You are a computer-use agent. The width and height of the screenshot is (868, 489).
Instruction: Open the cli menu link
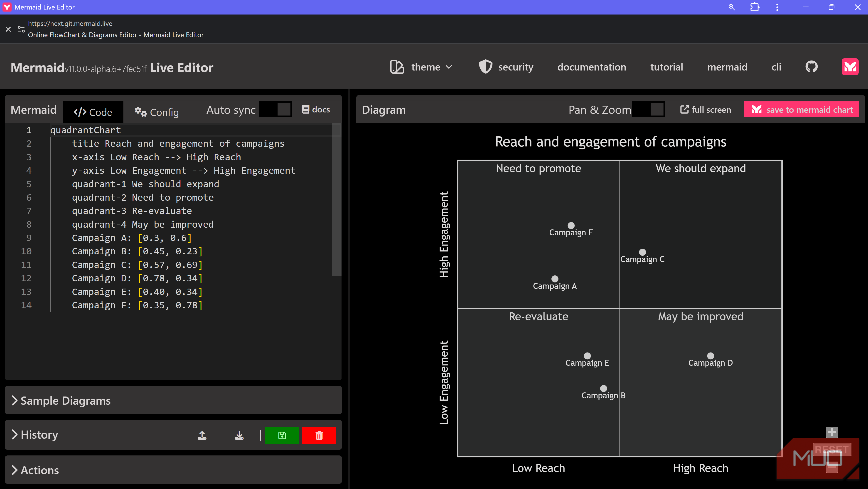pyautogui.click(x=776, y=67)
